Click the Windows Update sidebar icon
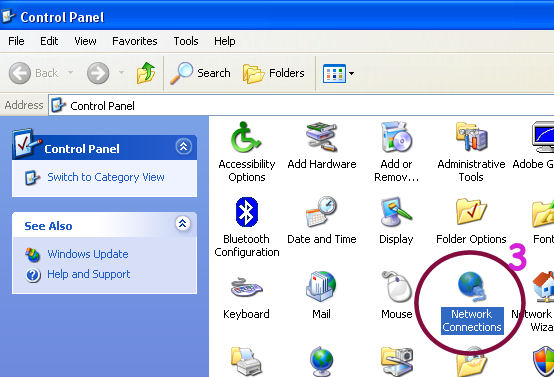 (x=33, y=254)
